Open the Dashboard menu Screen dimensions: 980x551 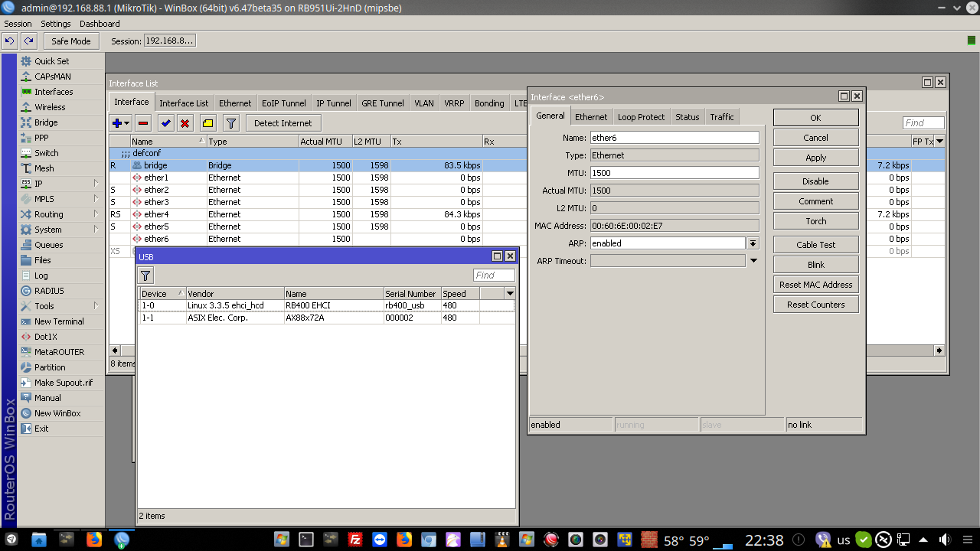click(100, 24)
